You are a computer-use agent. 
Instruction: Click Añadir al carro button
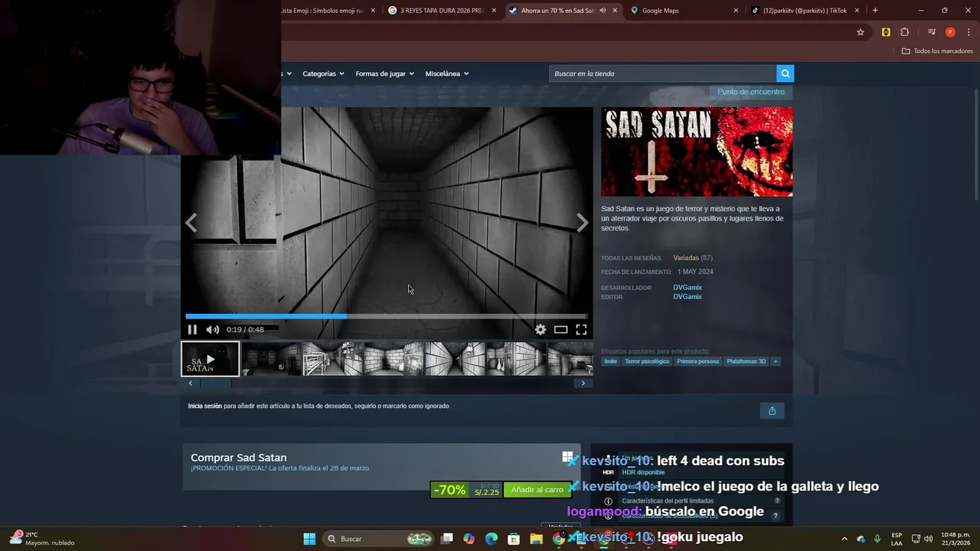tap(537, 490)
